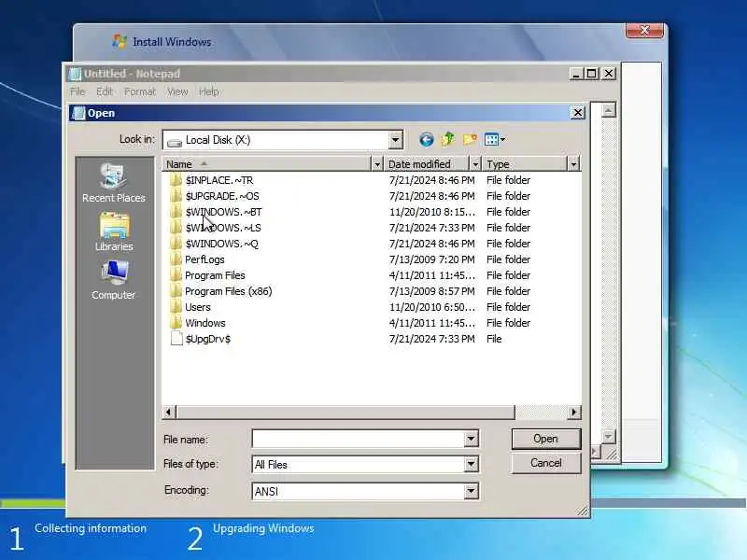
Task: Click the Open button
Action: [546, 439]
